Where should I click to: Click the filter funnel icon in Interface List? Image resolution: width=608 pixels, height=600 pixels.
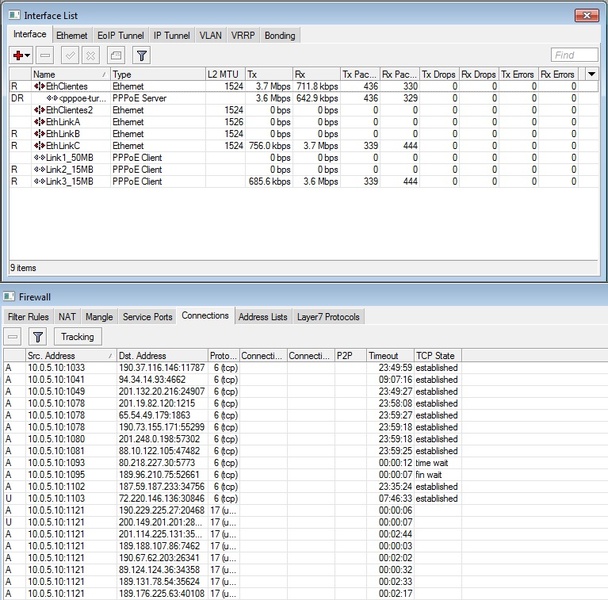142,55
